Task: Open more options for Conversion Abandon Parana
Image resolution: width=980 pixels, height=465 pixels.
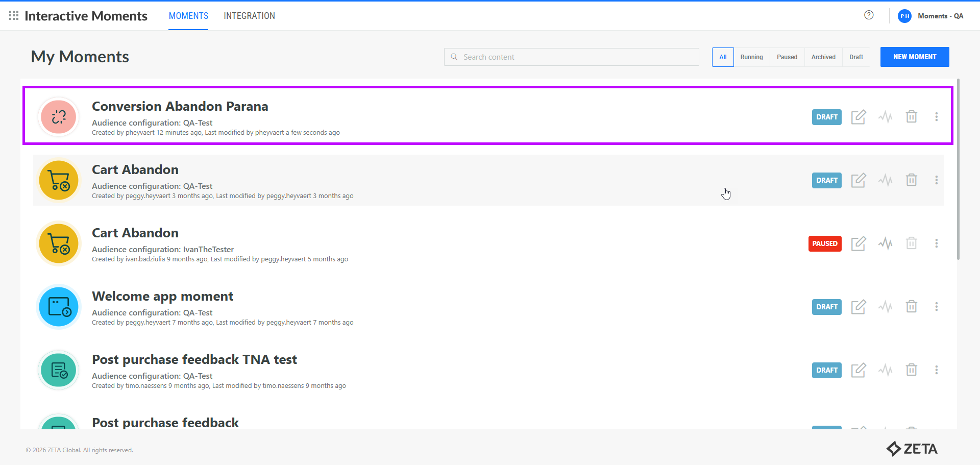Action: tap(936, 117)
